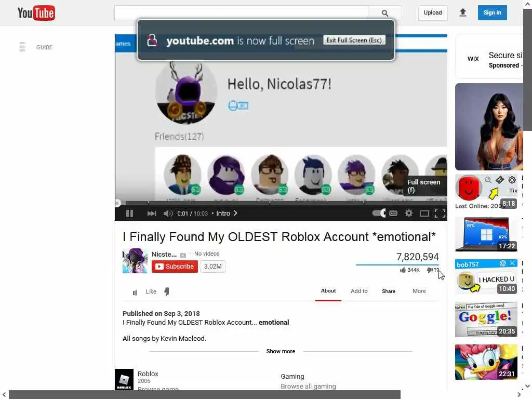Click the scroll right arrow at the bottom
This screenshot has height=399, width=532.
(519, 395)
